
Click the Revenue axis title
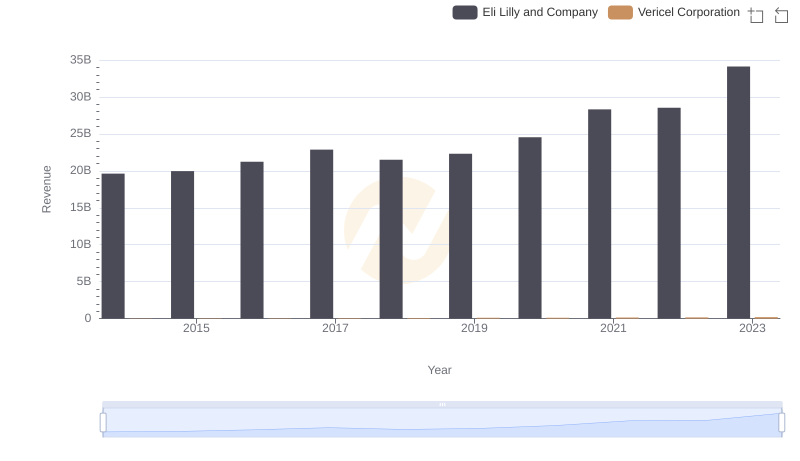46,189
